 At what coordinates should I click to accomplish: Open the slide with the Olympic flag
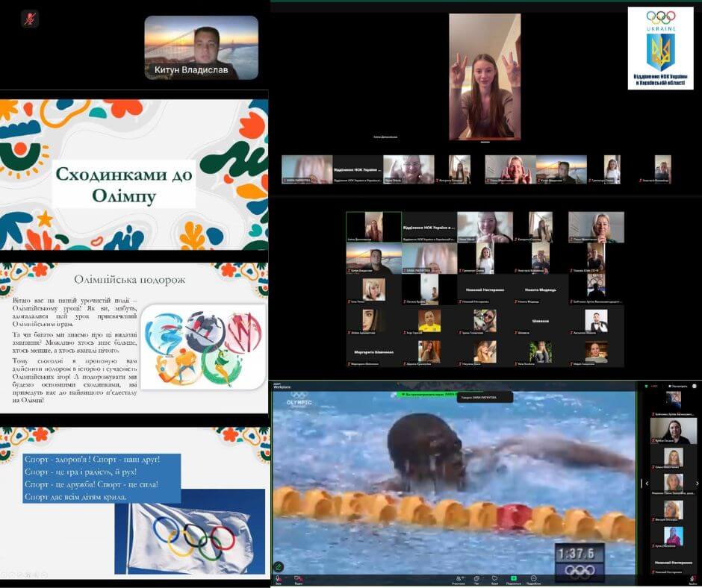click(134, 503)
